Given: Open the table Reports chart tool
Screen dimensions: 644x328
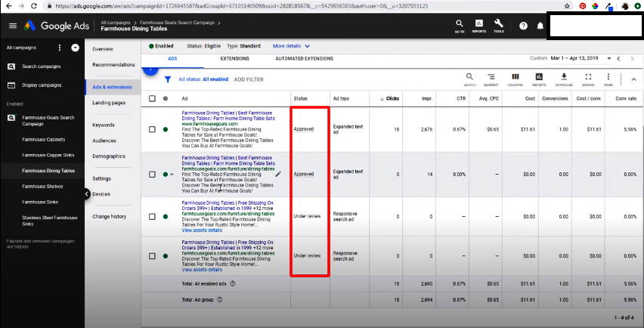Looking at the screenshot, I should (x=539, y=79).
